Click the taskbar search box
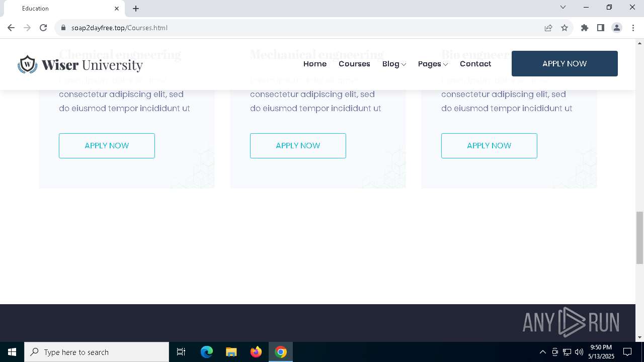Screen dimensions: 644x362 97,352
